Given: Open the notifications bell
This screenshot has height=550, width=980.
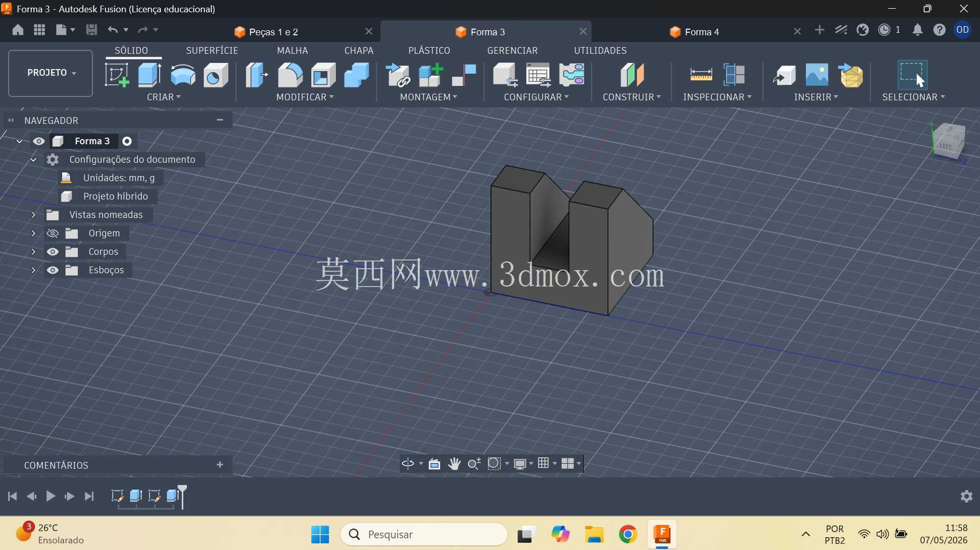Looking at the screenshot, I should [918, 30].
